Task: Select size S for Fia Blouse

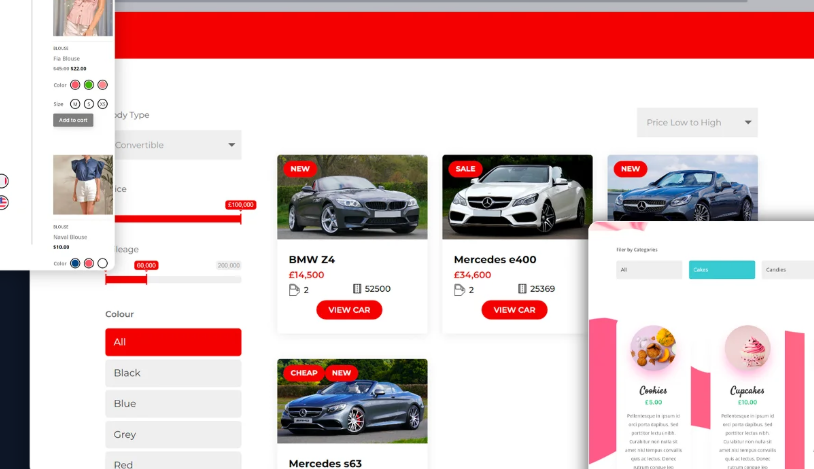Action: point(89,104)
